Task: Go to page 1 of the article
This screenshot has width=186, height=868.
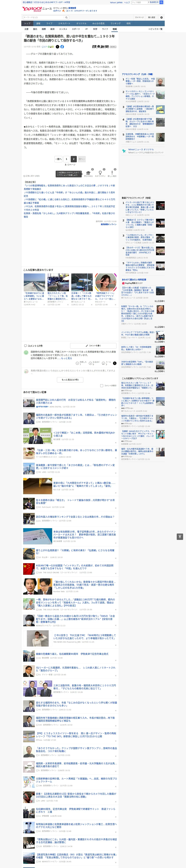Action: point(66,159)
